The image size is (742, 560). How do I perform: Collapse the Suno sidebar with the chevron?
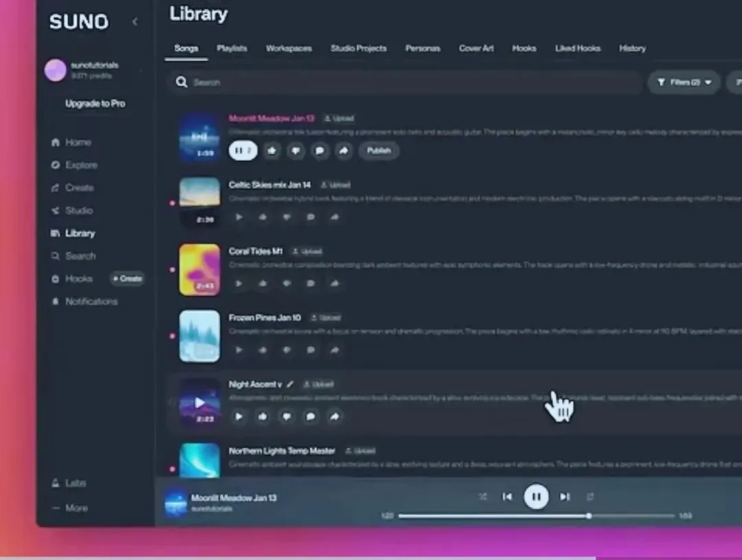coord(135,21)
